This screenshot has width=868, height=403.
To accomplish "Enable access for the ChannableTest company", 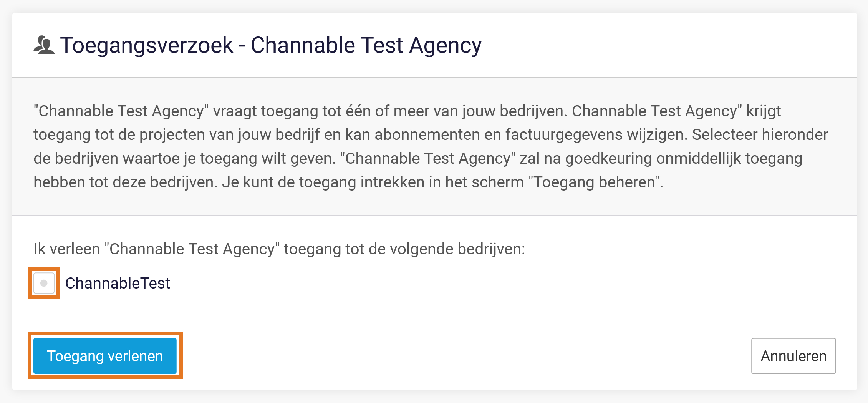I will pos(44,283).
